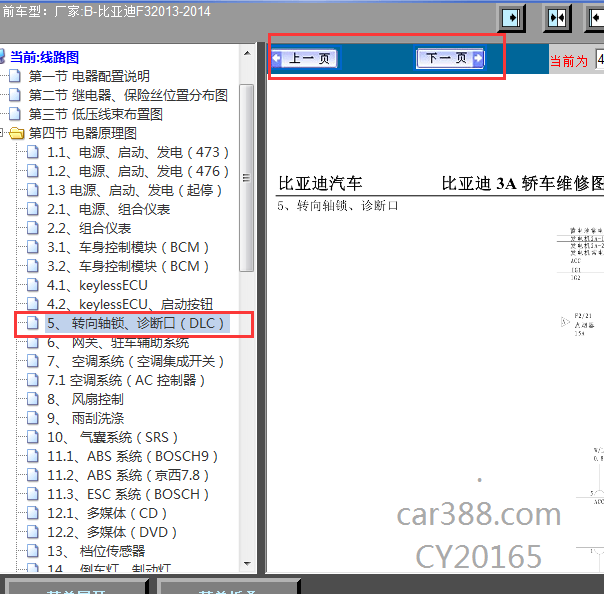Open 第一节 电器配置说明
This screenshot has height=594, width=604.
89,76
